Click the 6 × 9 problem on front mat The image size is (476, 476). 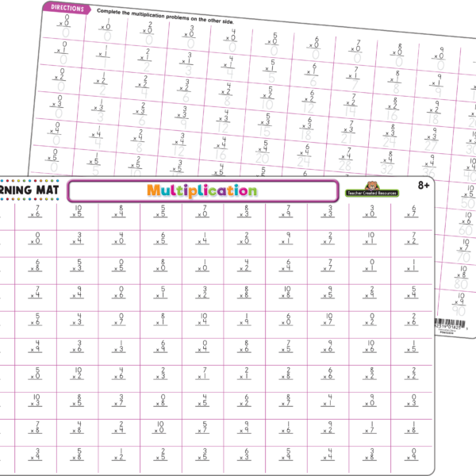click(x=161, y=347)
